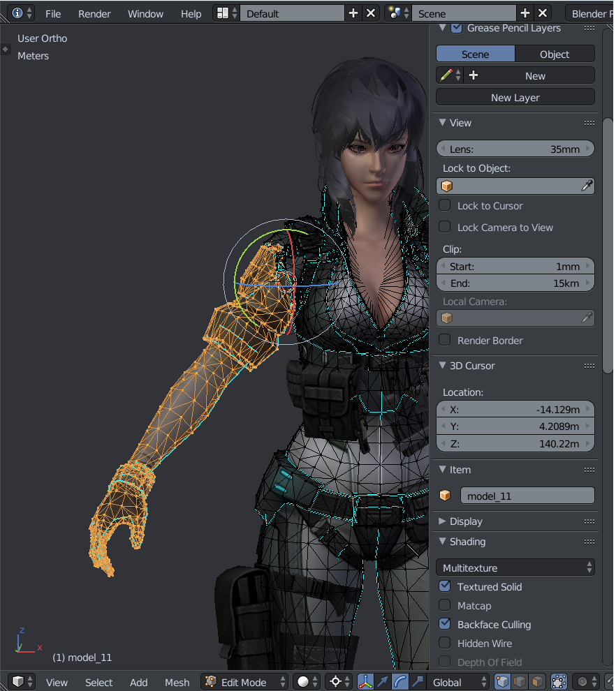Enable Render Border checkbox
This screenshot has height=691, width=616.
[444, 340]
